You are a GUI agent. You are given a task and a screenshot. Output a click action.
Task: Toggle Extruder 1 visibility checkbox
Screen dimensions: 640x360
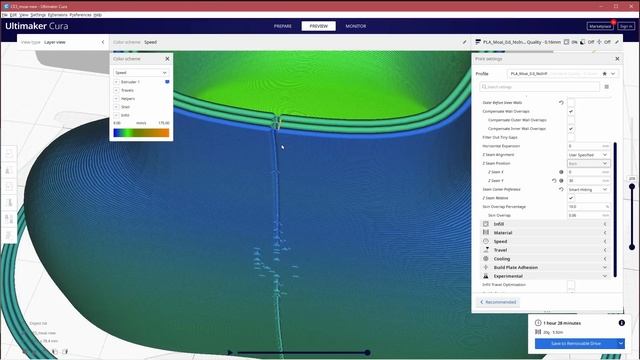click(x=116, y=82)
